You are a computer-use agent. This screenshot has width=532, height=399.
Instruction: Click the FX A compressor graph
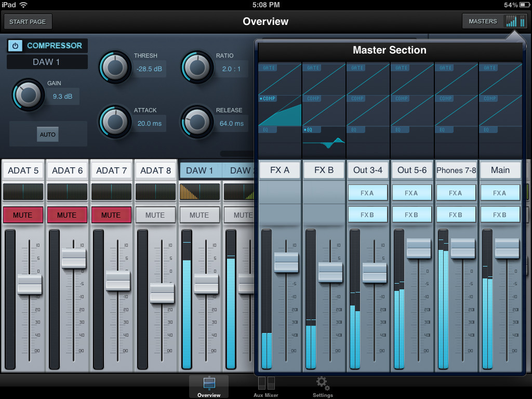(280, 111)
